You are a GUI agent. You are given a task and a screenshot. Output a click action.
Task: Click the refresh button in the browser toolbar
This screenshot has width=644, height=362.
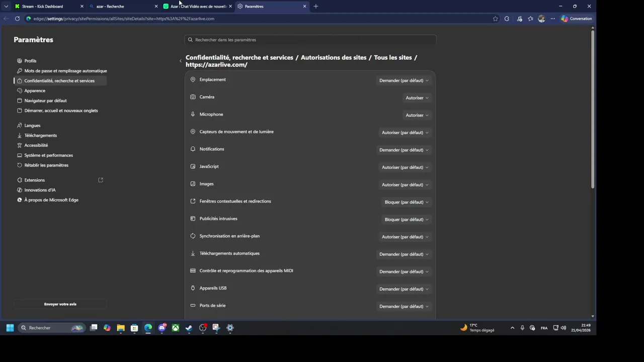click(x=17, y=19)
